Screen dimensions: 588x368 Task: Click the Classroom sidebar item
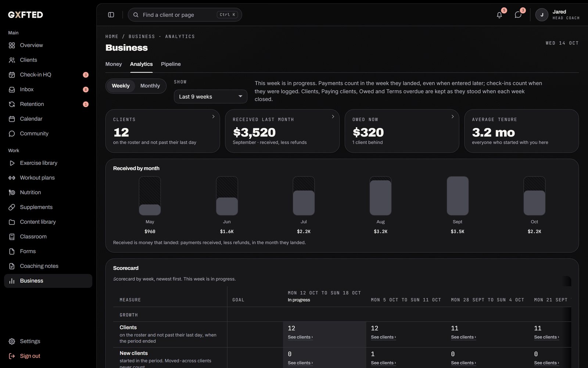click(x=48, y=237)
